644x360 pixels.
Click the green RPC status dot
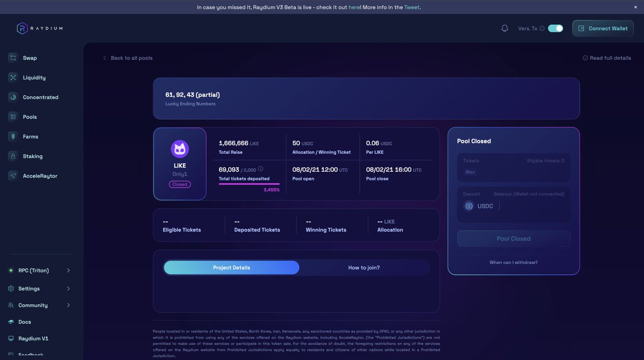[11, 270]
